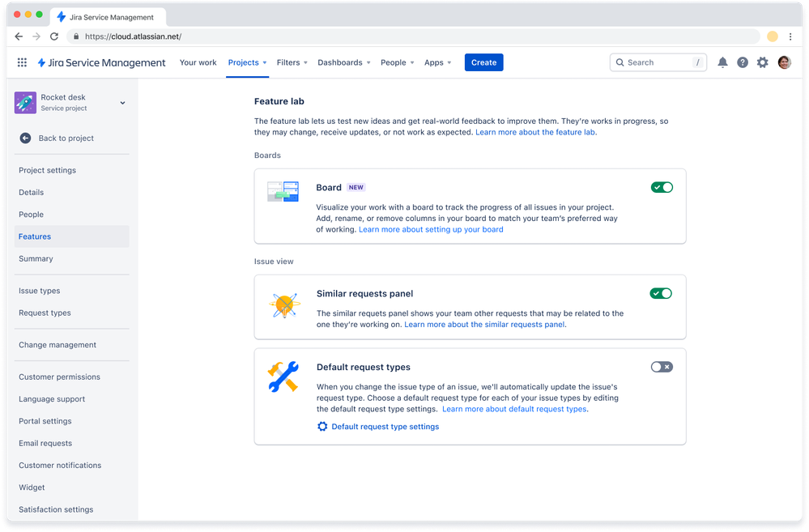Click the Issue view section label
Image resolution: width=809 pixels, height=532 pixels.
pos(274,262)
